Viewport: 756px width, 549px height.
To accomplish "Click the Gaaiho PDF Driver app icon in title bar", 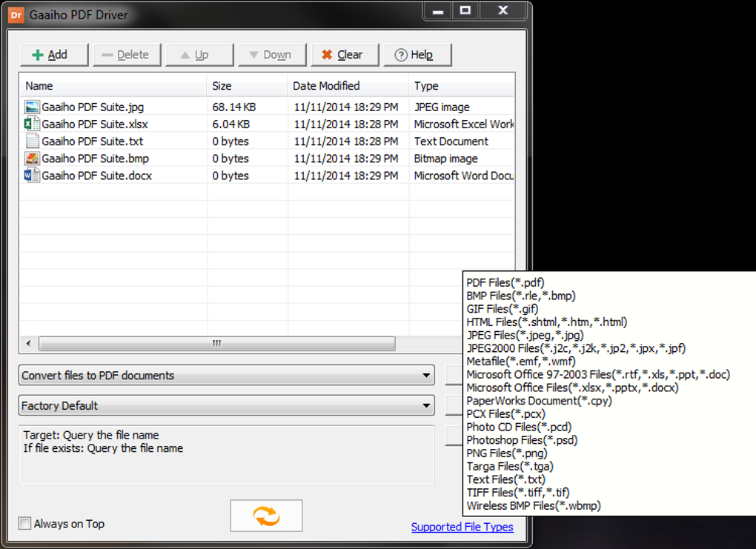I will pos(16,15).
